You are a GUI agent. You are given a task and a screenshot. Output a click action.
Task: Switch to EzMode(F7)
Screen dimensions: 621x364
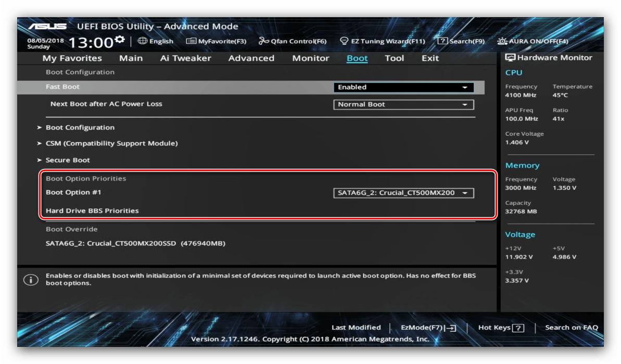tap(428, 328)
